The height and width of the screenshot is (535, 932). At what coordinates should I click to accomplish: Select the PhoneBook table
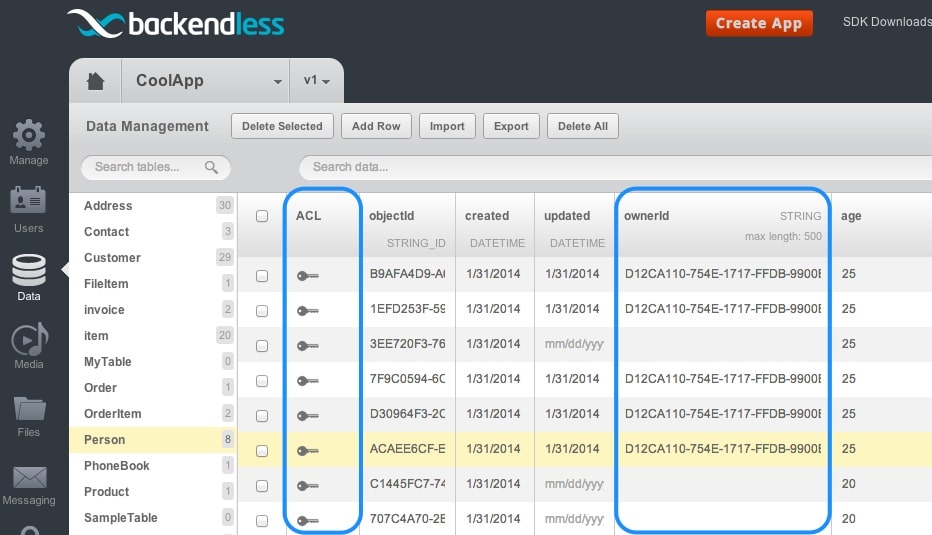pos(153,466)
